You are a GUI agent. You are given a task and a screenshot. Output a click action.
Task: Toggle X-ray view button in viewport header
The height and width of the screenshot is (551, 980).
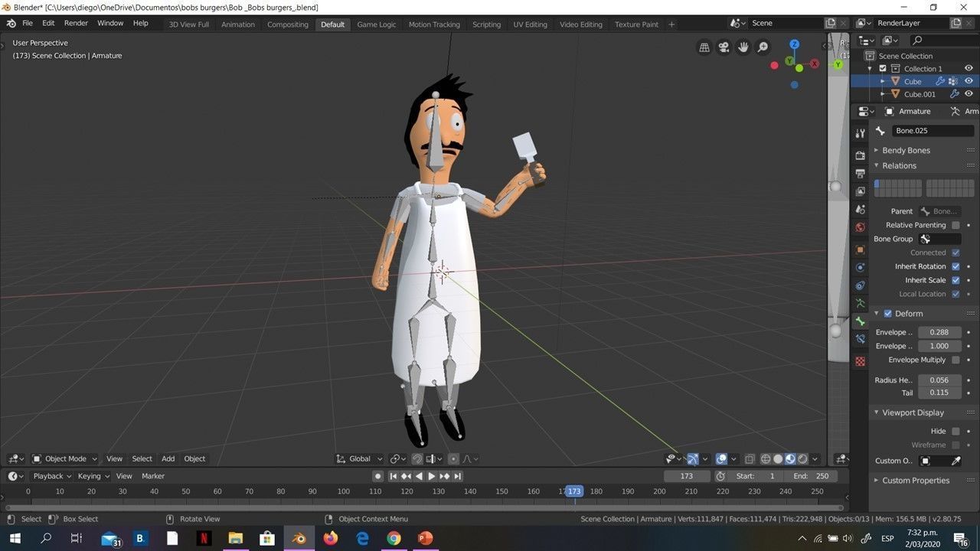(750, 459)
